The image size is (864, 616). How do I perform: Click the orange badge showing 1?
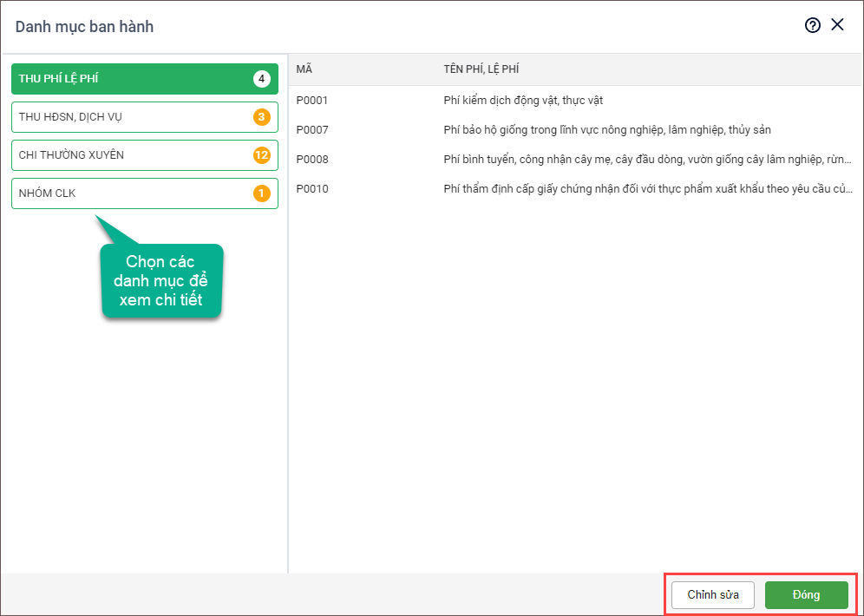coord(261,193)
